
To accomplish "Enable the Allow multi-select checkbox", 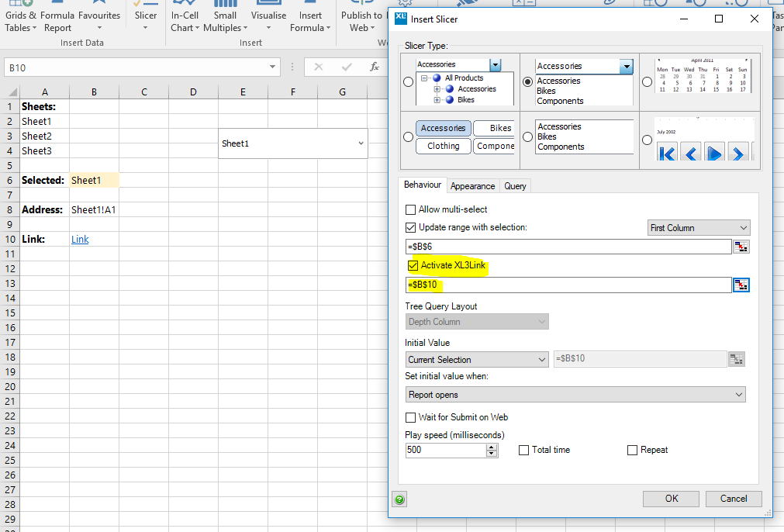I will (411, 209).
